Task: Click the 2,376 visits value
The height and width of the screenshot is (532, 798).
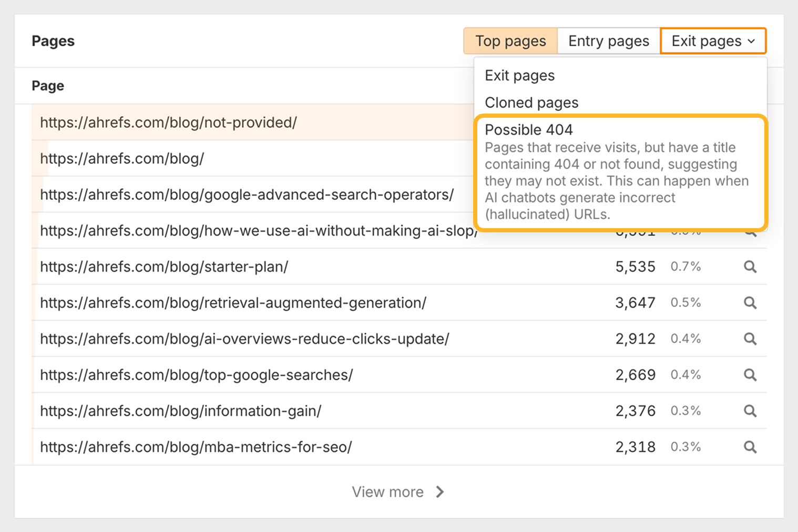Action: click(635, 411)
